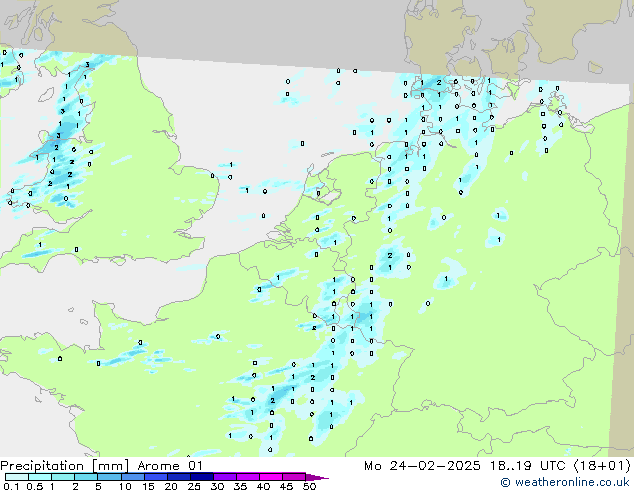Click legend label '30'
This screenshot has height=490, width=634.
coord(217,486)
